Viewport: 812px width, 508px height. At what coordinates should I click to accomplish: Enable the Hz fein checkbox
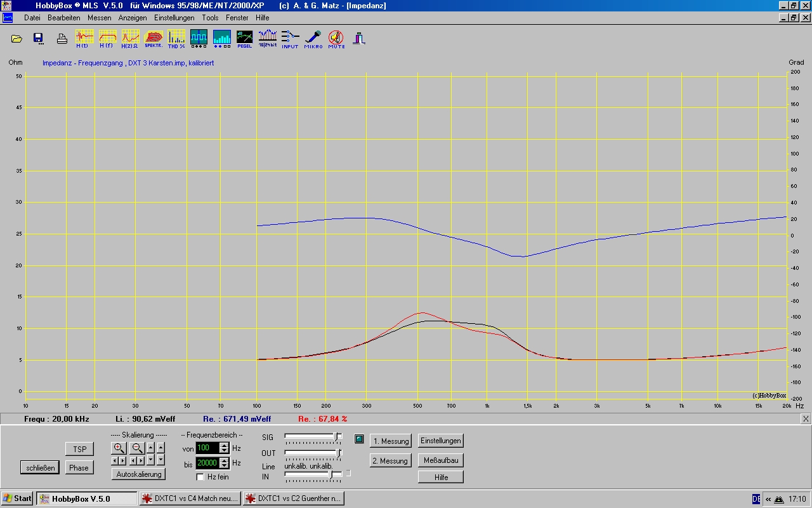[x=200, y=477]
